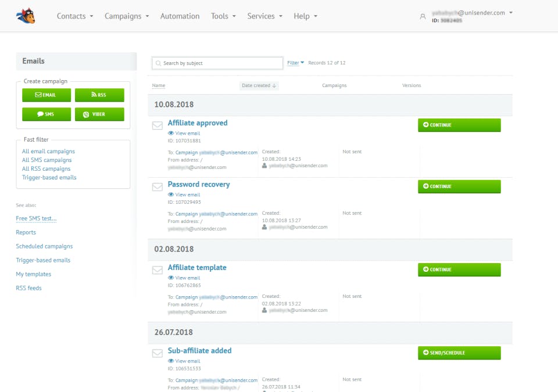This screenshot has width=558, height=392.
Task: Click envelope icon beside Affiliate template
Action: pos(158,270)
